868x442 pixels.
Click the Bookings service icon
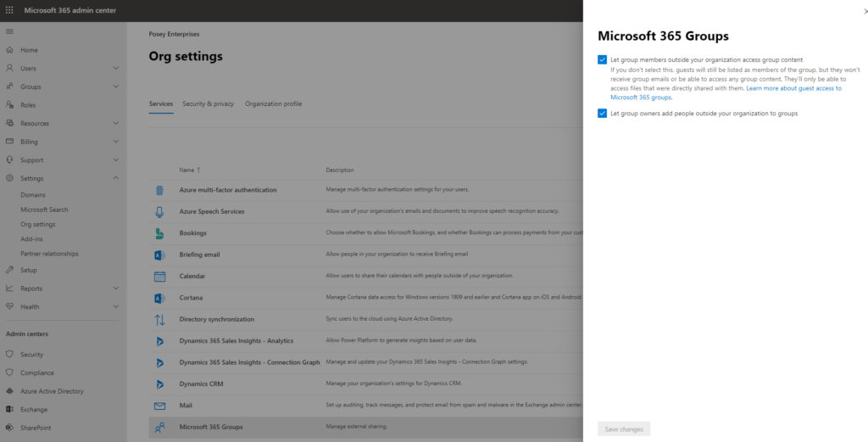coord(159,233)
